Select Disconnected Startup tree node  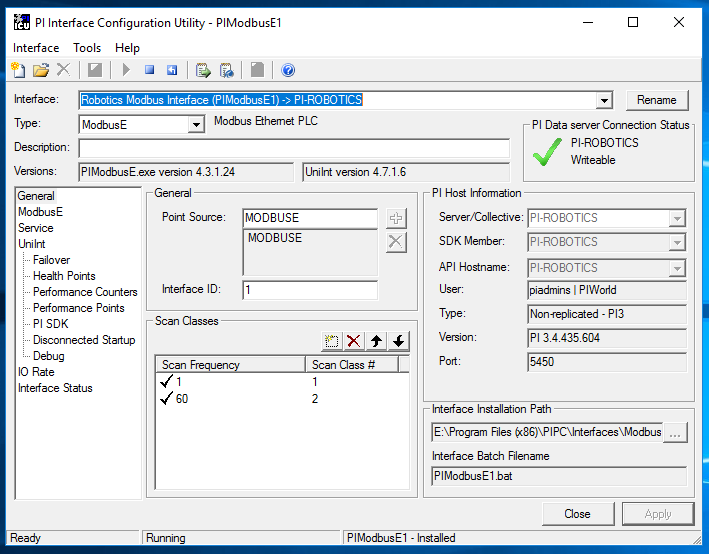(x=84, y=340)
